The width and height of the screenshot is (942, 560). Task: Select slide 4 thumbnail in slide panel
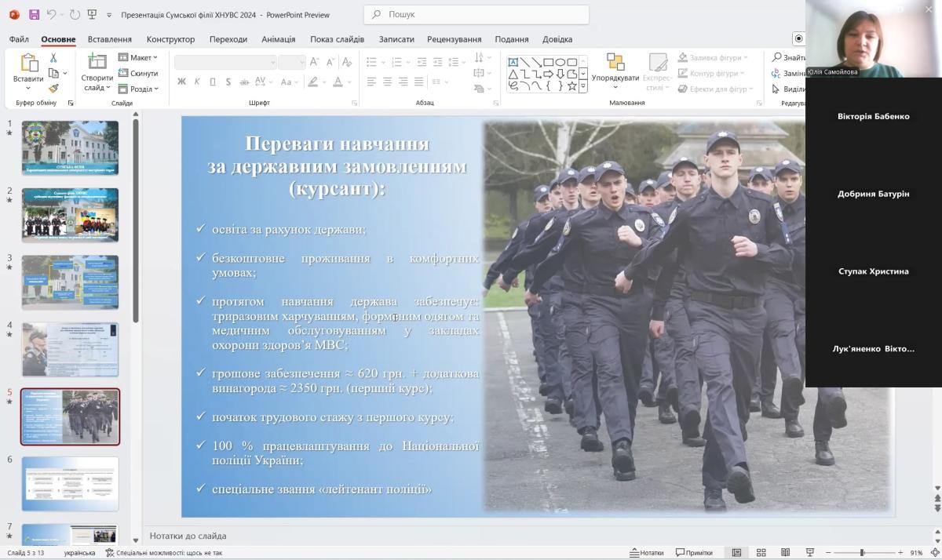(71, 349)
